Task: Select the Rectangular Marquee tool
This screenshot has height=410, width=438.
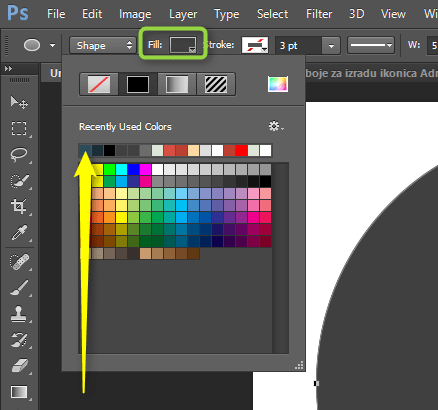Action: pyautogui.click(x=19, y=128)
